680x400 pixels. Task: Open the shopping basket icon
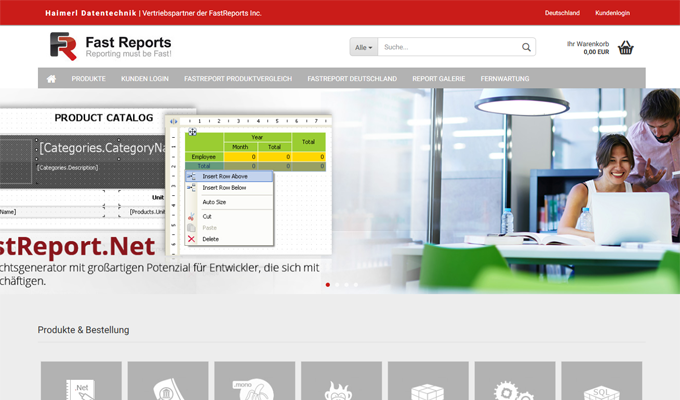(626, 47)
